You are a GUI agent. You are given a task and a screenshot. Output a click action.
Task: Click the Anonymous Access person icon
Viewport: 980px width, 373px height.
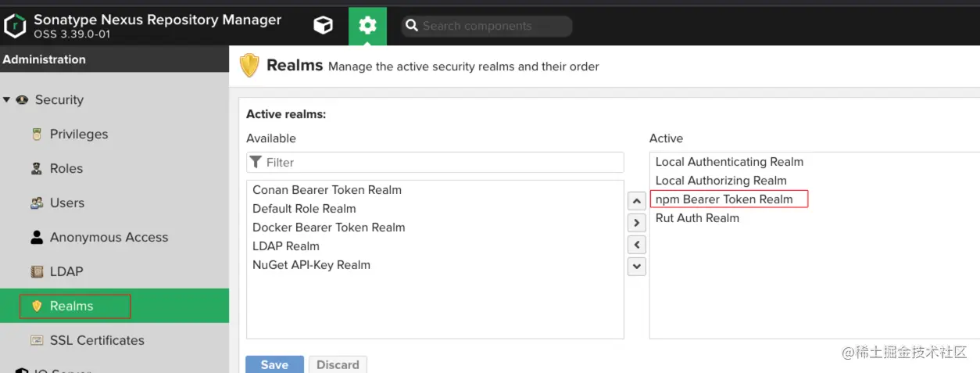point(37,237)
